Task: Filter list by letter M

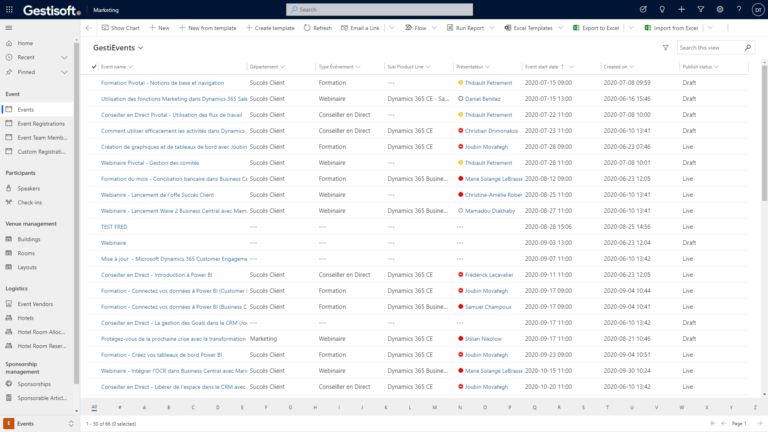Action: click(434, 407)
